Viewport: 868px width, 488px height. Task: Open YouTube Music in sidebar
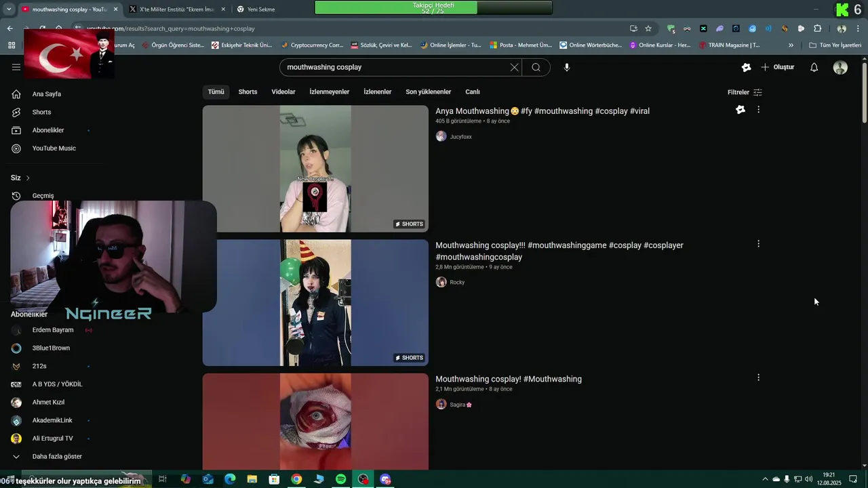[54, 148]
